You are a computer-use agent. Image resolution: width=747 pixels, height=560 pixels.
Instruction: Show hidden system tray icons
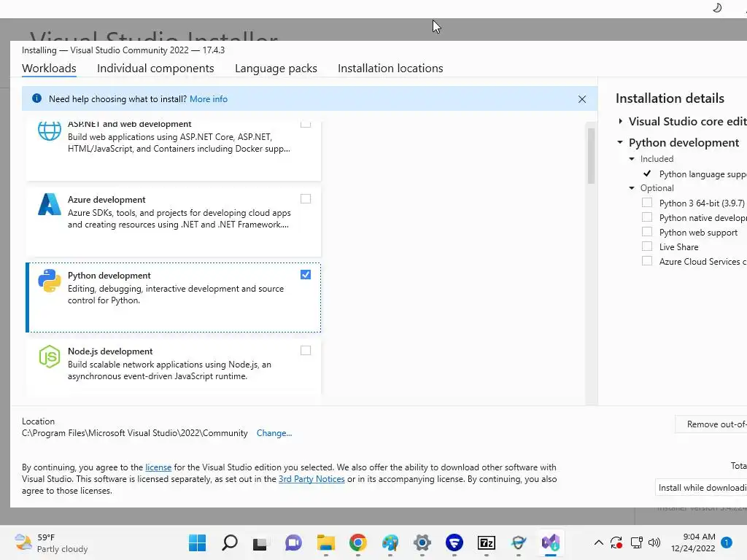599,542
